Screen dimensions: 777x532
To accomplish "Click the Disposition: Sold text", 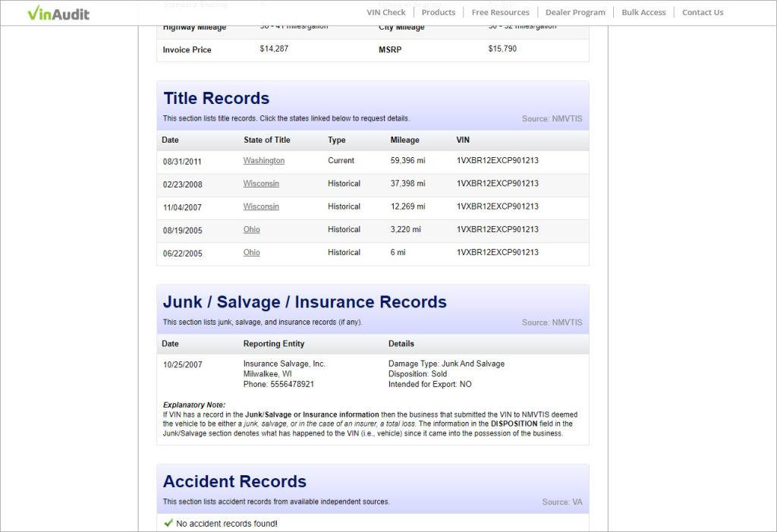I will point(418,374).
